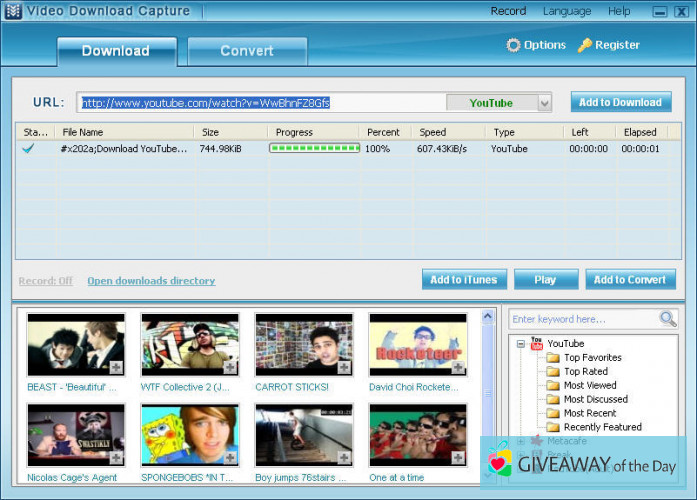Open downloads directory link
697x500 pixels.
pos(151,281)
